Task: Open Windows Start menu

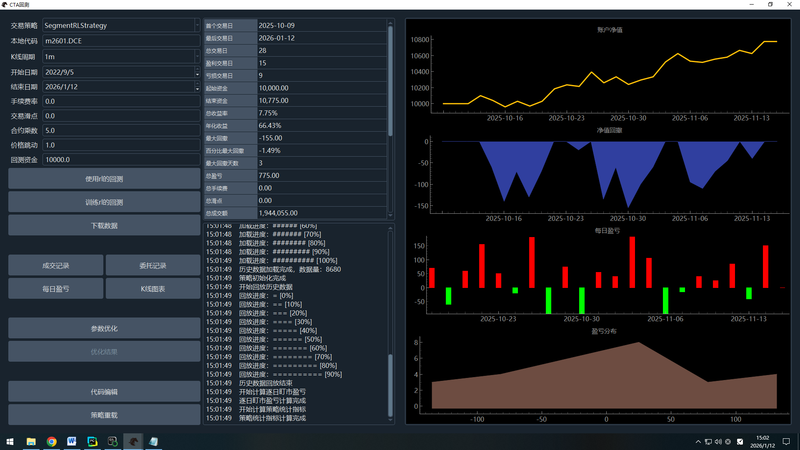Action: (10, 441)
